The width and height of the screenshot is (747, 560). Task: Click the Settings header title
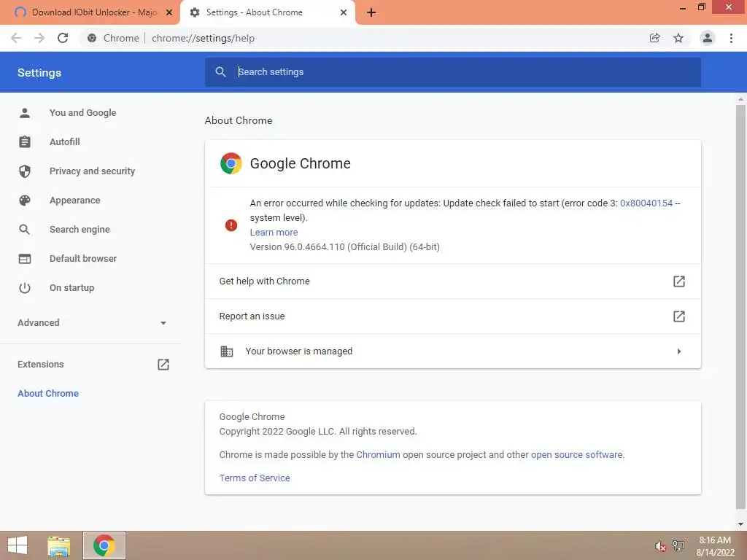click(39, 73)
